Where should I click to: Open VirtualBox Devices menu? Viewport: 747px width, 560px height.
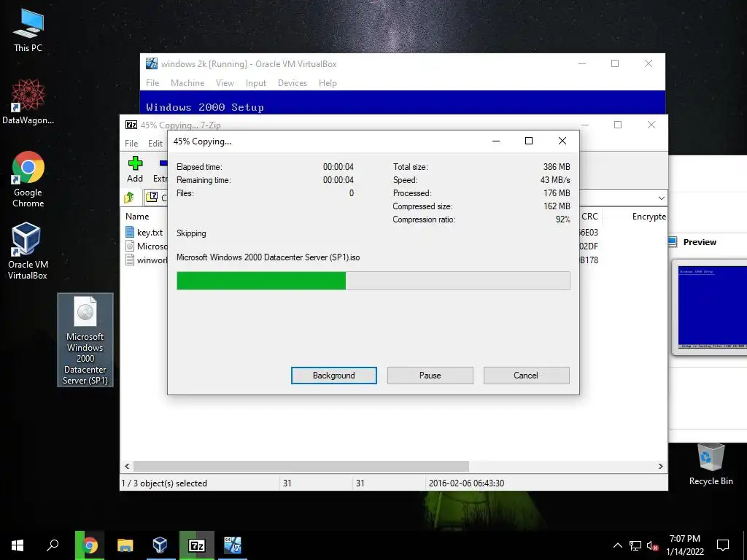pyautogui.click(x=292, y=83)
